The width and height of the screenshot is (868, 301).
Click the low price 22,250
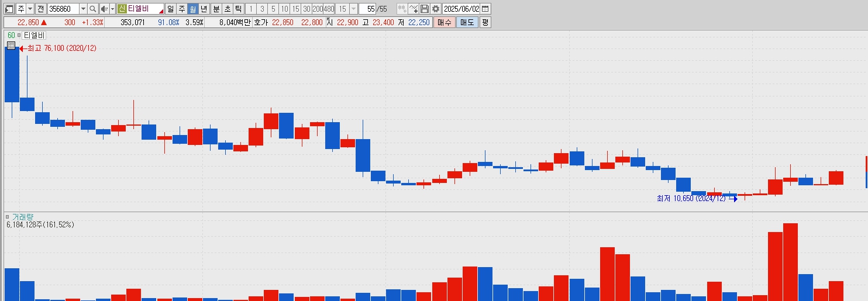[x=419, y=22]
